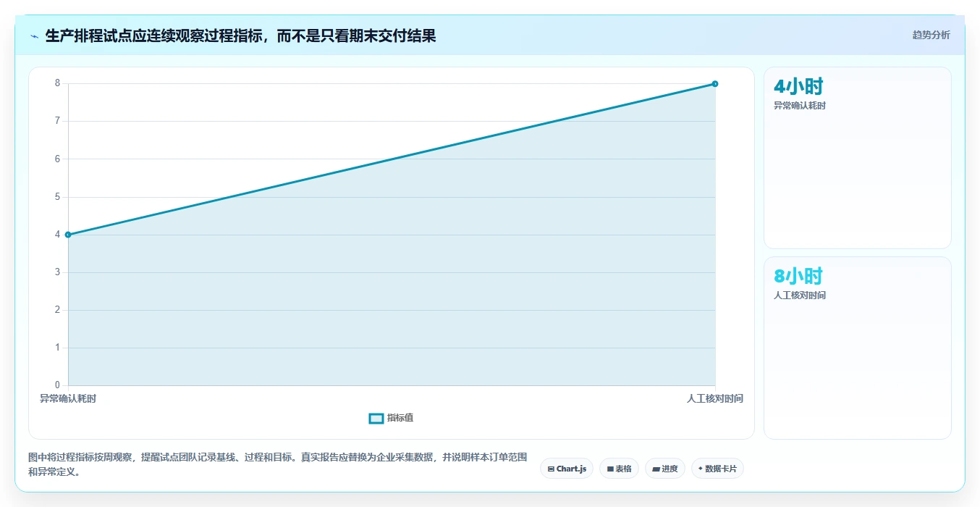Click 人工核对时间 label under 8小时
Screen dimensions: 980x507
click(x=800, y=296)
